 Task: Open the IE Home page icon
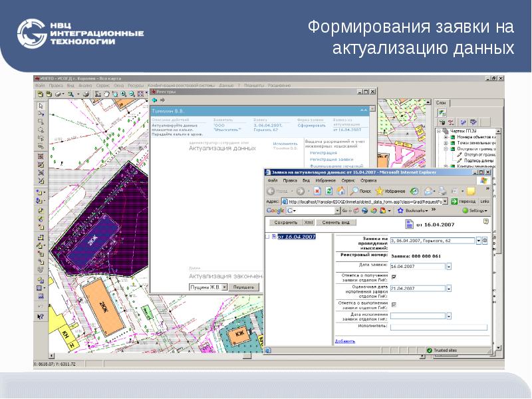pyautogui.click(x=342, y=190)
